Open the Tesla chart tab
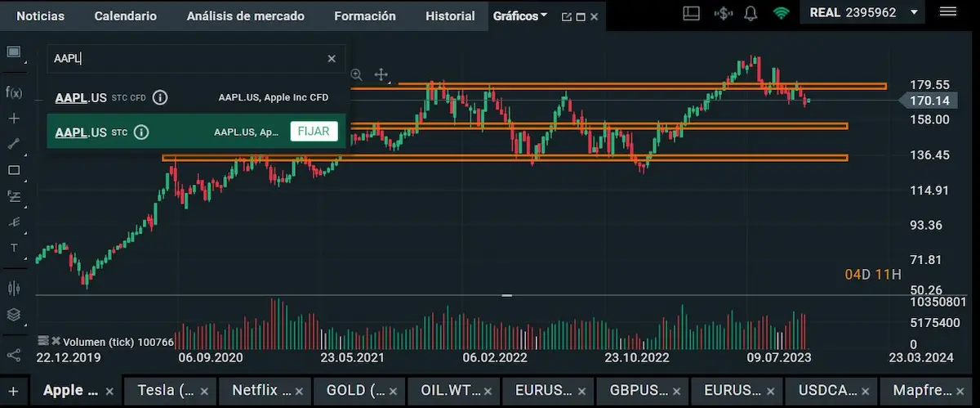 coord(165,390)
